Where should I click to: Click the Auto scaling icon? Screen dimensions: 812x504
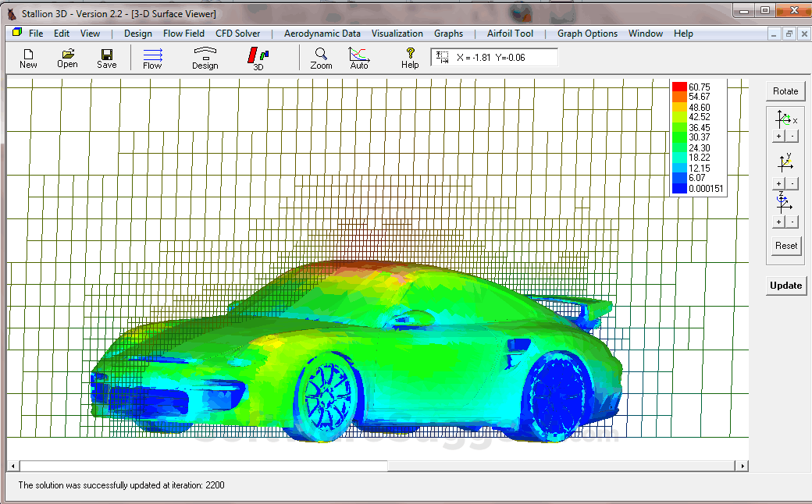pos(358,57)
